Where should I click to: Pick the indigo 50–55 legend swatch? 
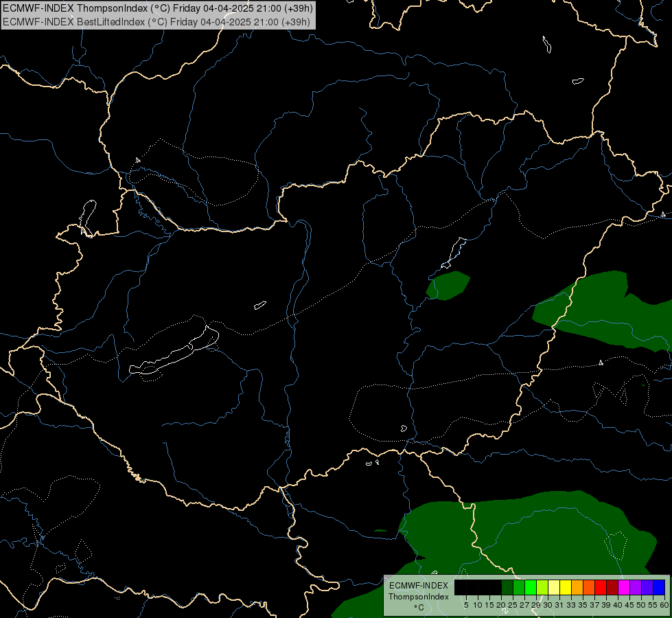point(647,587)
